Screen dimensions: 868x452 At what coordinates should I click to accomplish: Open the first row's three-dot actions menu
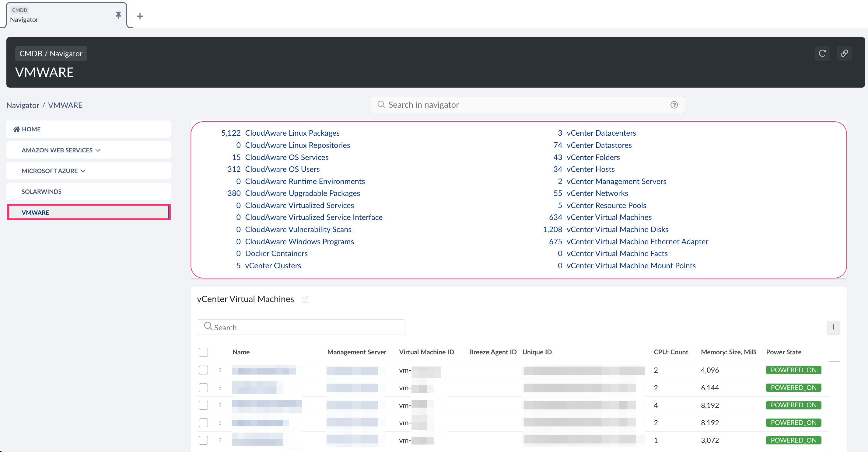point(220,370)
